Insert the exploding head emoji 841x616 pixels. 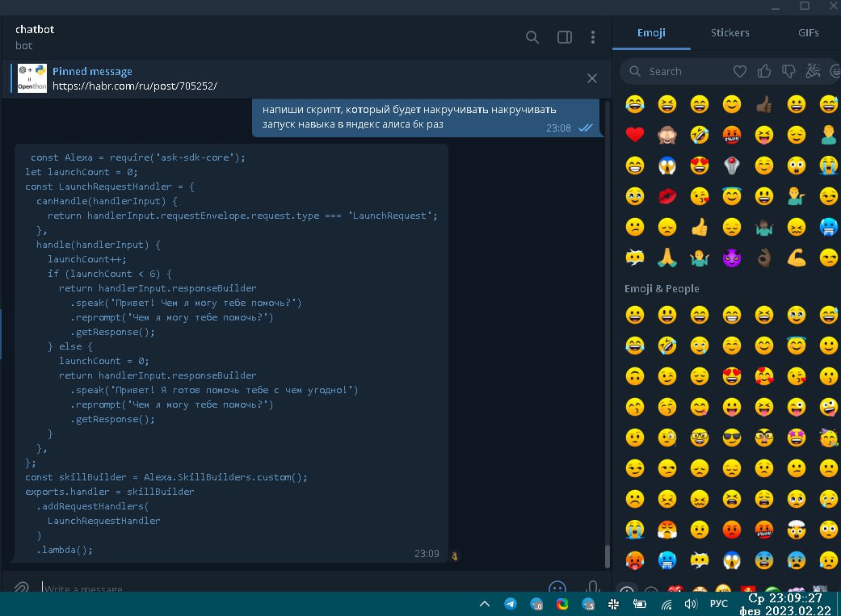click(797, 530)
